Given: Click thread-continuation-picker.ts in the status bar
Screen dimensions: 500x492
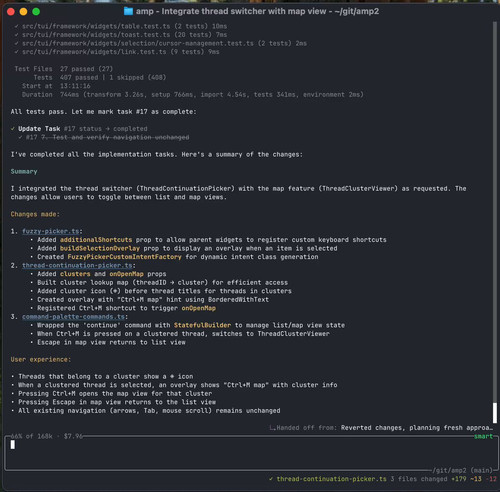Looking at the screenshot, I should click(x=331, y=479).
